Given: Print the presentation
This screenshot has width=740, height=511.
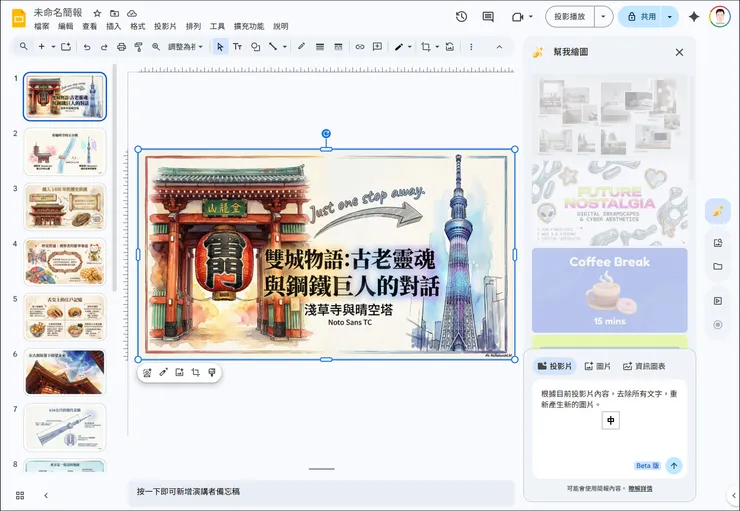Looking at the screenshot, I should 121,47.
